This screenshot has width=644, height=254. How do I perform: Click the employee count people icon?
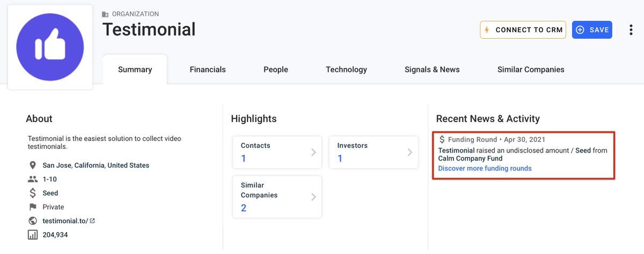pos(33,179)
